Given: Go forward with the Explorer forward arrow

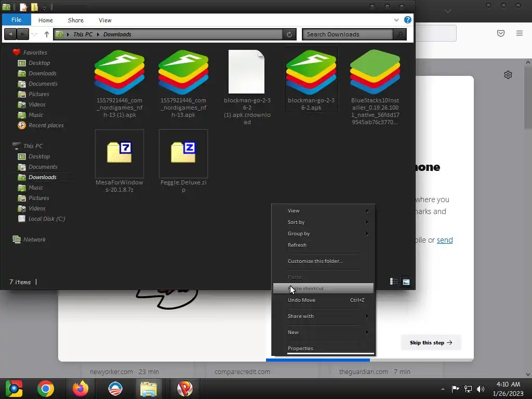Looking at the screenshot, I should coord(23,34).
